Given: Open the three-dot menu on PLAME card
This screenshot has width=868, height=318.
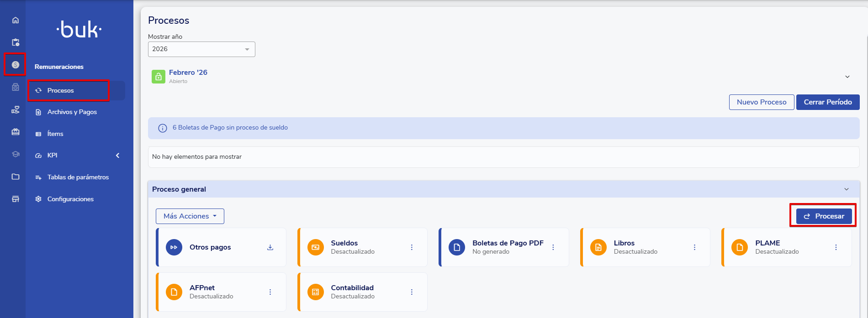Looking at the screenshot, I should point(836,247).
